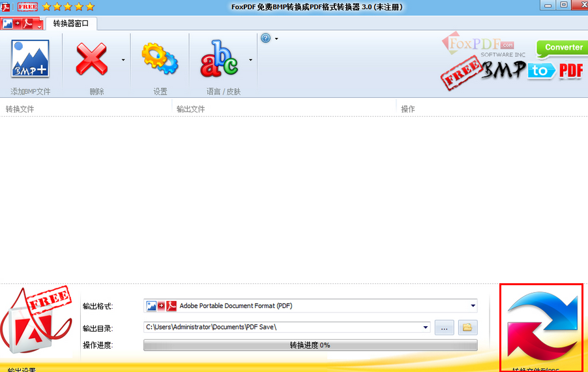The width and height of the screenshot is (588, 372).
Task: Click the application menu button with PDF icon
Action: tap(22, 23)
